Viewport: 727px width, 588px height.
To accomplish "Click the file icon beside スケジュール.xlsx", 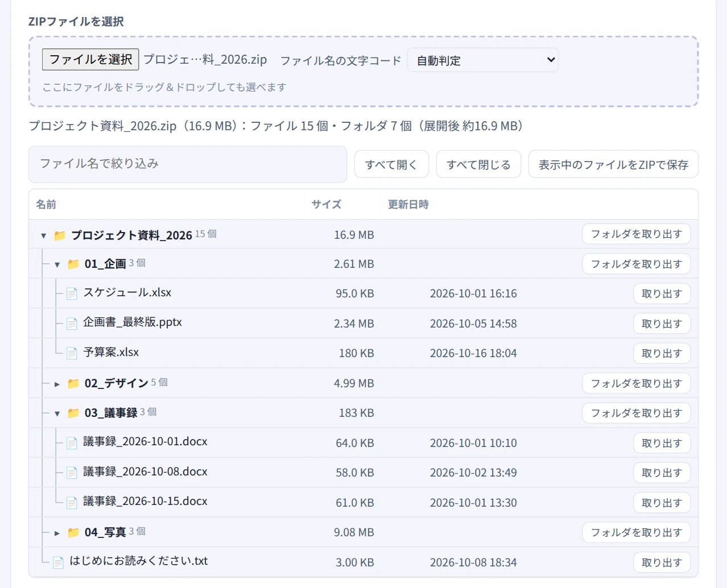I will click(x=72, y=293).
